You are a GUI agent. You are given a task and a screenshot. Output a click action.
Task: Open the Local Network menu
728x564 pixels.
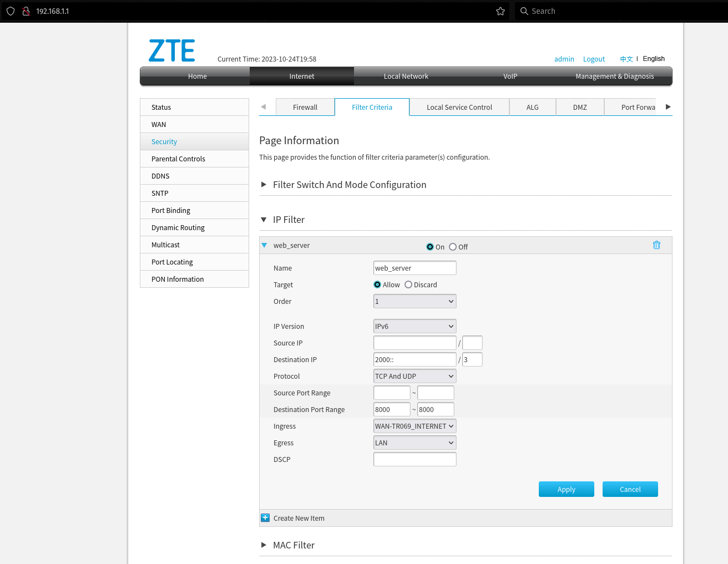point(406,77)
